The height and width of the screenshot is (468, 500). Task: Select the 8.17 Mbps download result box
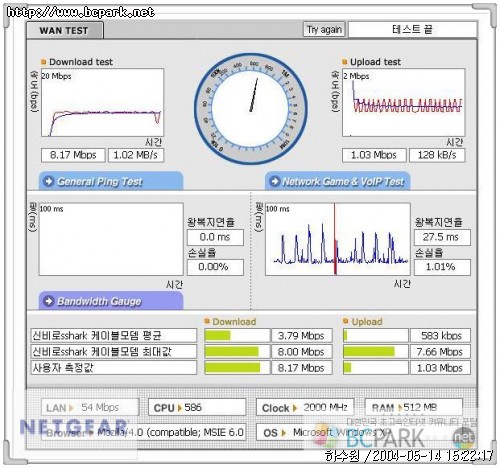pyautogui.click(x=73, y=155)
